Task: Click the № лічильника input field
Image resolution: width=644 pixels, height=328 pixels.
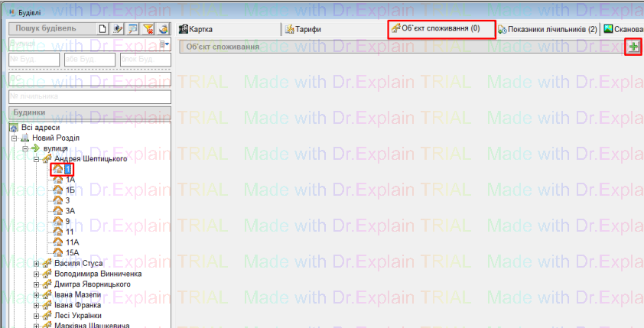Action: pyautogui.click(x=88, y=96)
